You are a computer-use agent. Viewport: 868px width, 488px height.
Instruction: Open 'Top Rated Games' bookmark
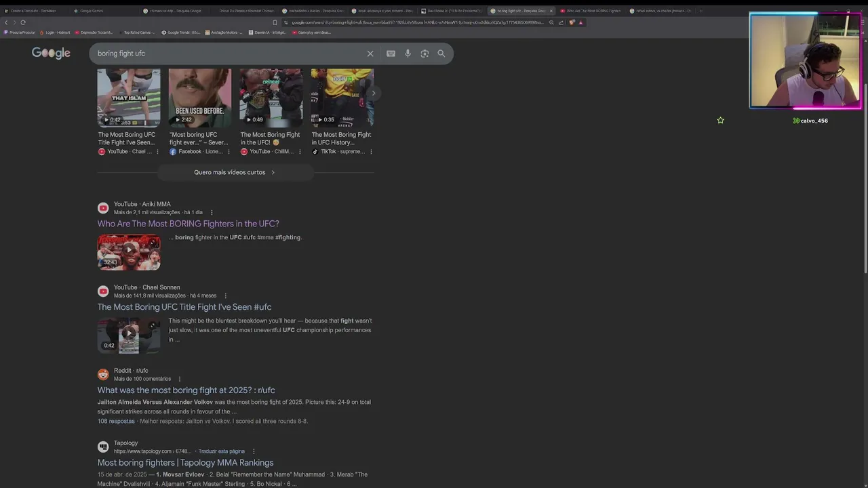[138, 33]
